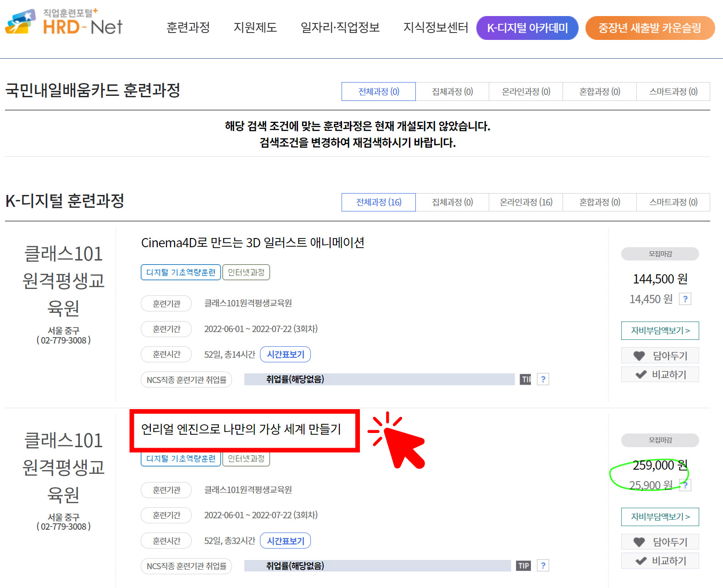Select 전체과정 (16) tab in K-디지털

pyautogui.click(x=379, y=202)
